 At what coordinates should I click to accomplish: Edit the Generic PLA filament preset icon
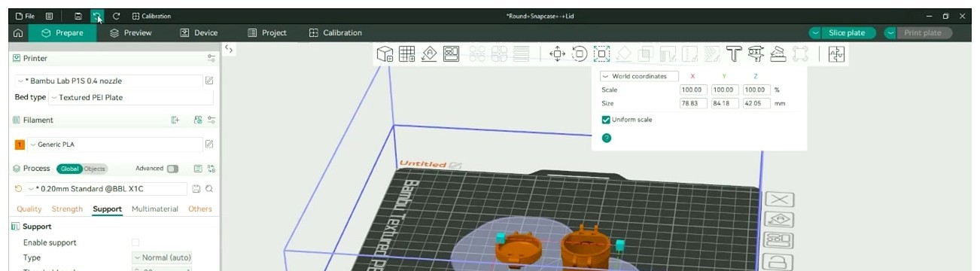click(x=209, y=144)
